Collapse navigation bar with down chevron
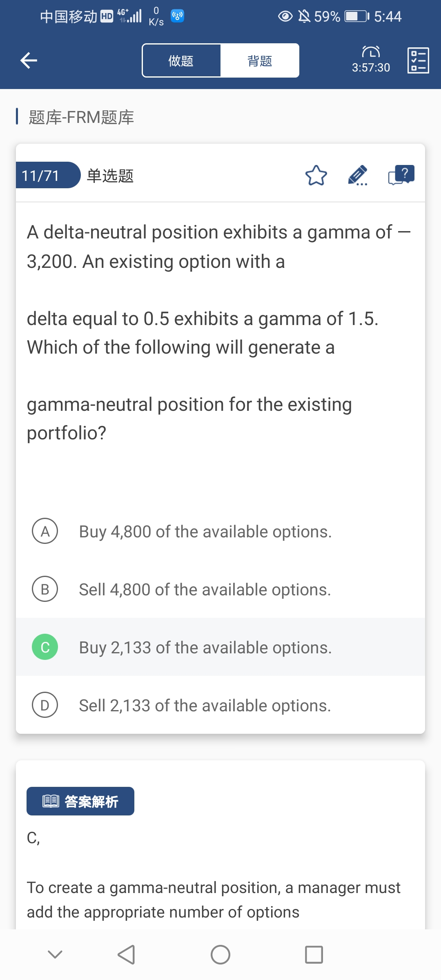 pyautogui.click(x=55, y=954)
